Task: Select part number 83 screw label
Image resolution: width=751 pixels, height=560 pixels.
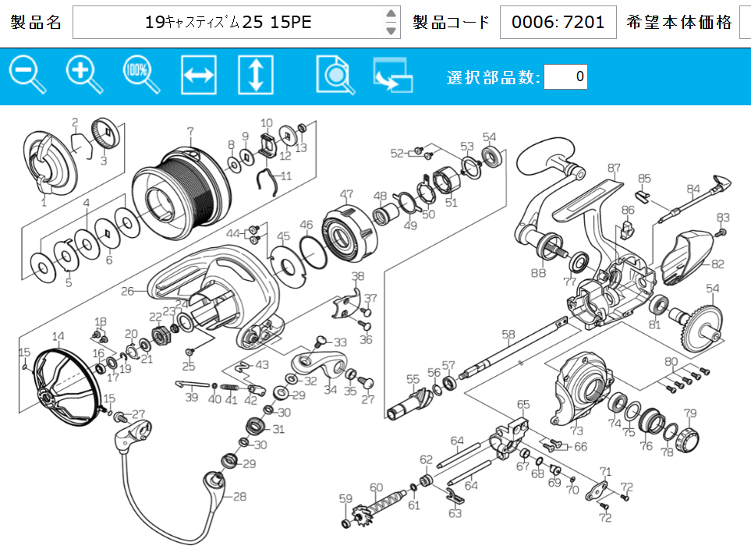Action: (723, 218)
